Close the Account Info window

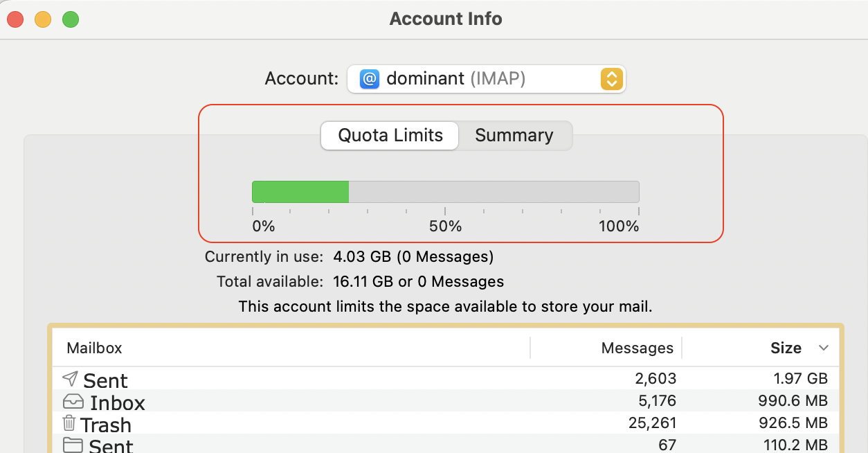[x=15, y=19]
